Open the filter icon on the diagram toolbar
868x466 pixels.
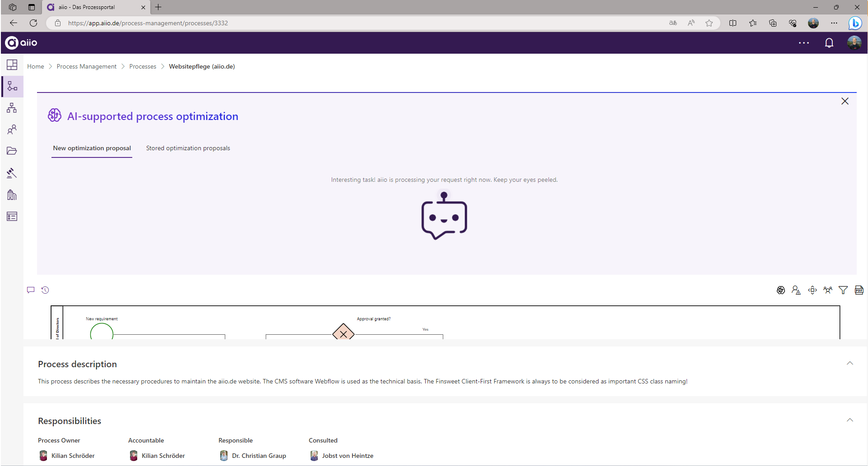(x=843, y=290)
